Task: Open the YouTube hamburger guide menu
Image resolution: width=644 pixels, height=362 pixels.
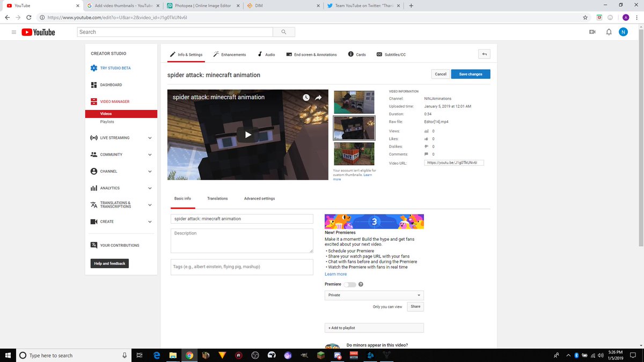Action: click(x=13, y=32)
